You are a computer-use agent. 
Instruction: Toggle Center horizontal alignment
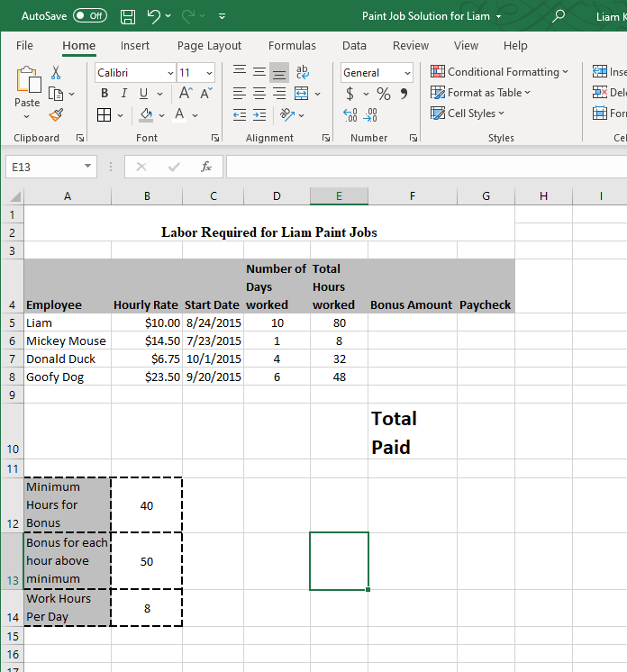[259, 93]
